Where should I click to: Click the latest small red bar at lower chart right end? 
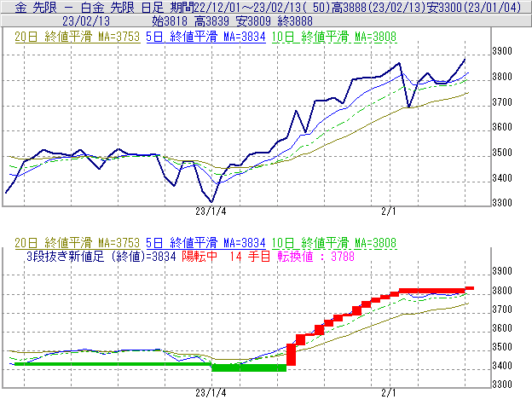470,288
